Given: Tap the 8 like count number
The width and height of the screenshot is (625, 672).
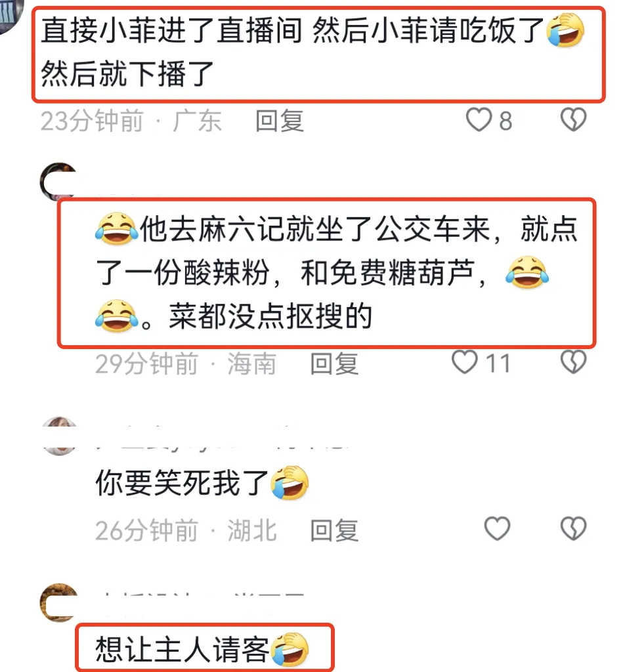Looking at the screenshot, I should pyautogui.click(x=506, y=121).
